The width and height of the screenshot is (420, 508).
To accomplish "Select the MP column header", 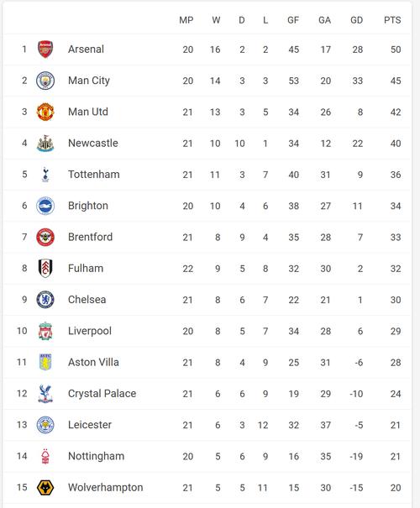I will pyautogui.click(x=186, y=20).
